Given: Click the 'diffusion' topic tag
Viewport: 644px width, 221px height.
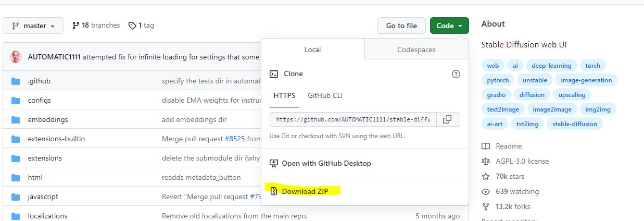Looking at the screenshot, I should pos(532,94).
